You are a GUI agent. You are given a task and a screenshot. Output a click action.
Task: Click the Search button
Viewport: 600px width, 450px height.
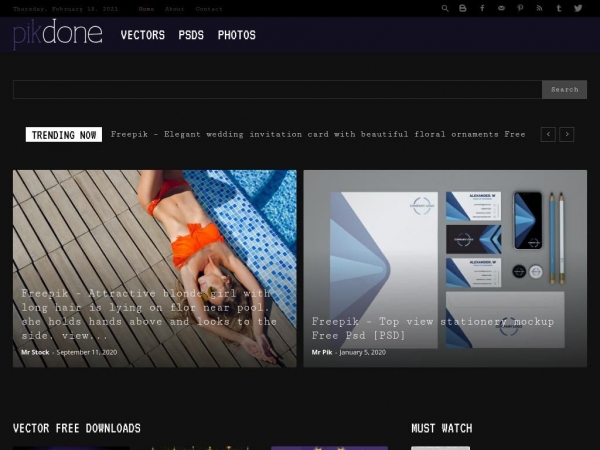point(564,90)
